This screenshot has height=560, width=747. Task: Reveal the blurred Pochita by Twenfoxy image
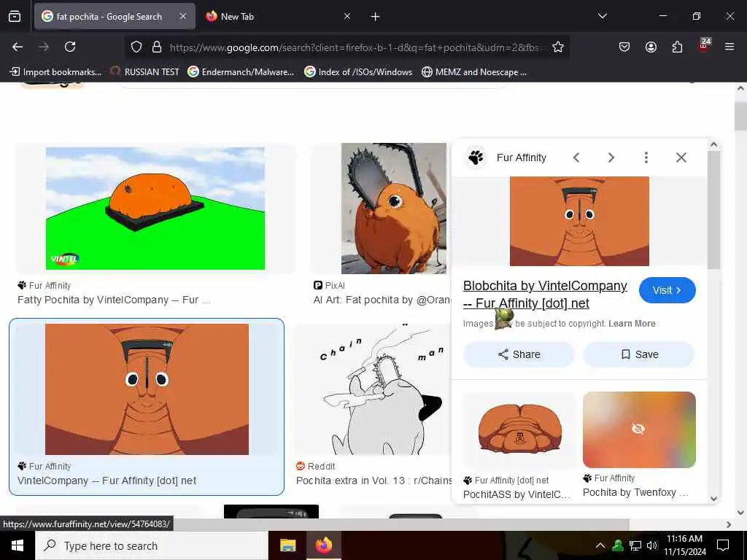click(639, 429)
